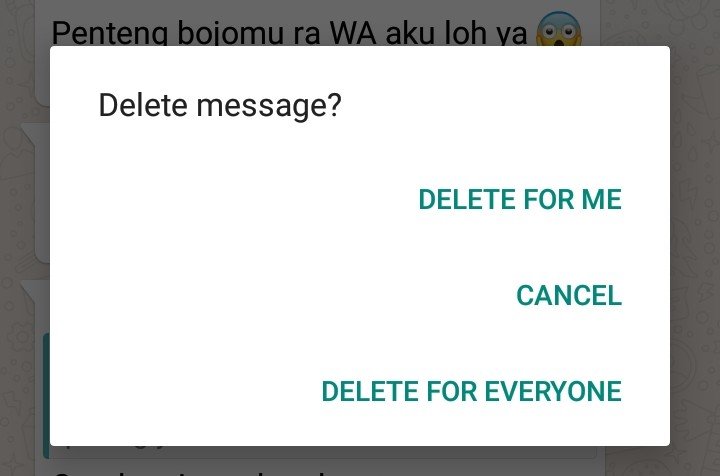Click the teal quoted-reply bar behind dialog
Viewport: 720px width, 476px height.
pos(46,396)
